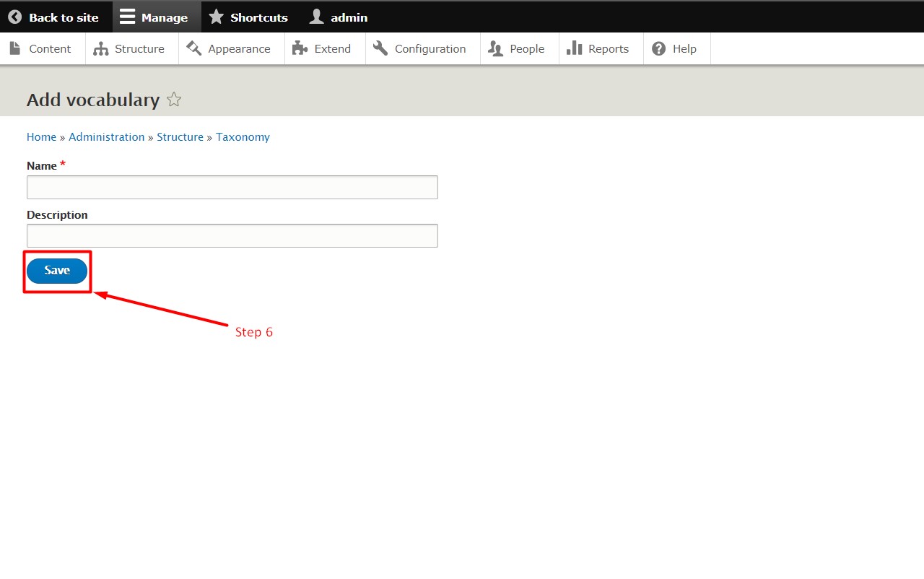This screenshot has width=924, height=579.
Task: Click the Name field label
Action: 42,166
